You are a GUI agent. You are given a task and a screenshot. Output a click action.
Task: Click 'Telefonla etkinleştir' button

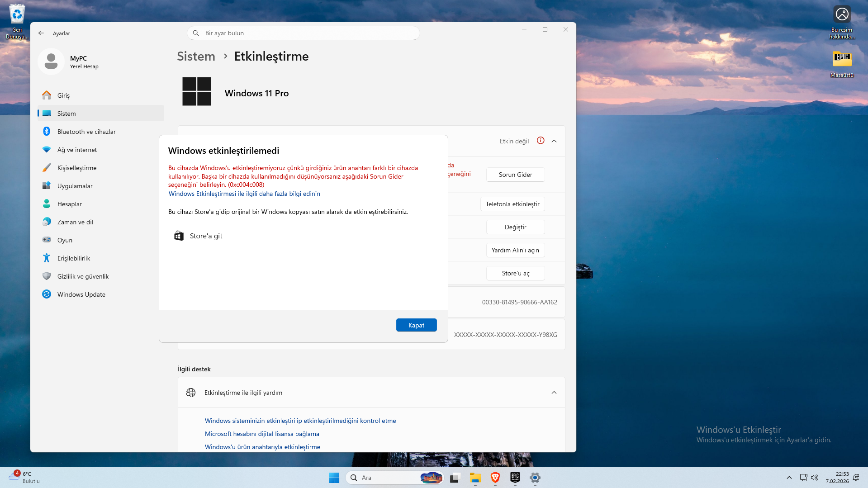(512, 204)
